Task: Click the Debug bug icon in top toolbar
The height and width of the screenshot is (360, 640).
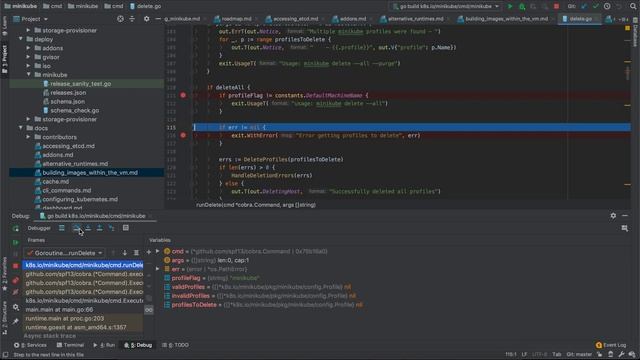Action: tap(522, 6)
